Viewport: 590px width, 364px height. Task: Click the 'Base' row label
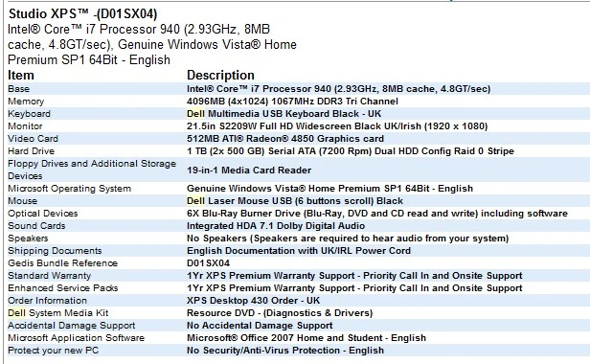coord(18,89)
